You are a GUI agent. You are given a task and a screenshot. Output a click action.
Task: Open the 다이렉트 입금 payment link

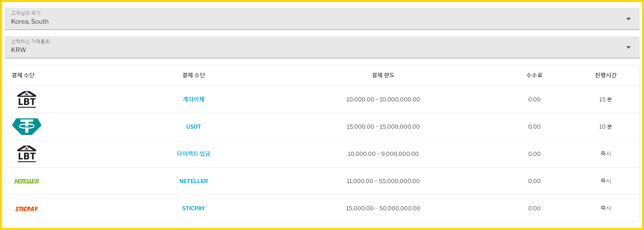(193, 154)
